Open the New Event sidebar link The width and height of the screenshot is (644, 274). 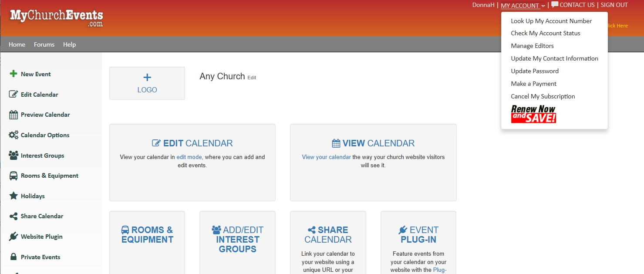coord(36,74)
